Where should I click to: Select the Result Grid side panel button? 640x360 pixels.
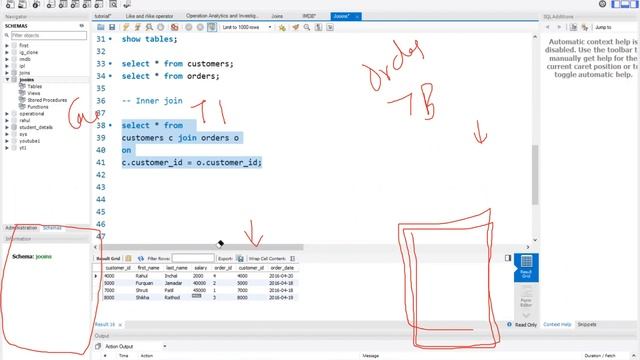tap(526, 267)
